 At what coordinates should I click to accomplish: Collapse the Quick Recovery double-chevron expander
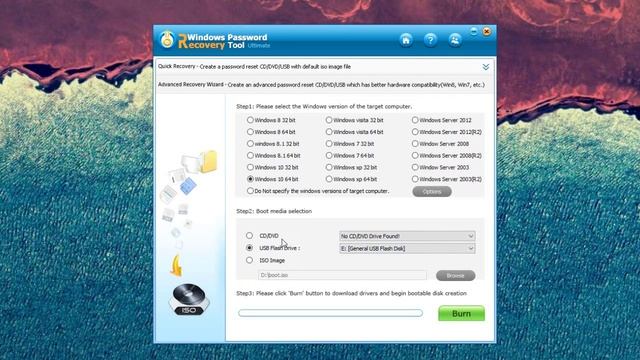485,67
